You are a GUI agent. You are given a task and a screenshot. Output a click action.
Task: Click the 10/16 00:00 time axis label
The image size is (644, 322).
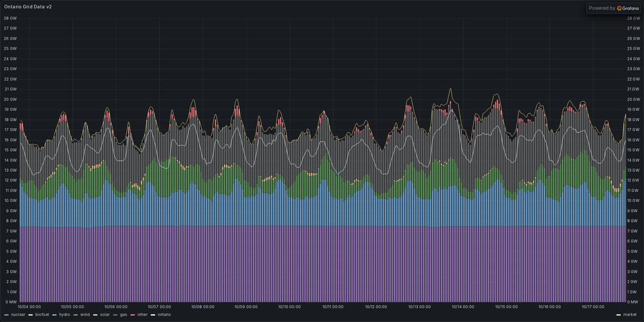click(x=551, y=308)
